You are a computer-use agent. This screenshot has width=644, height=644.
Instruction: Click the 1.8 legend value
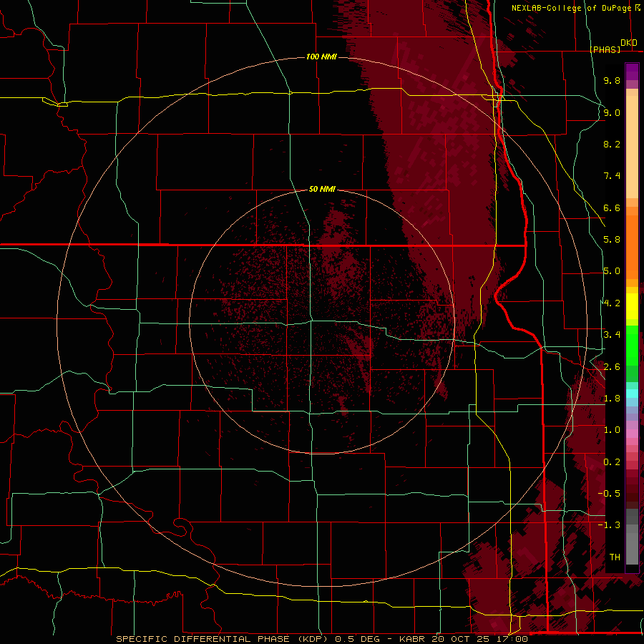point(612,399)
